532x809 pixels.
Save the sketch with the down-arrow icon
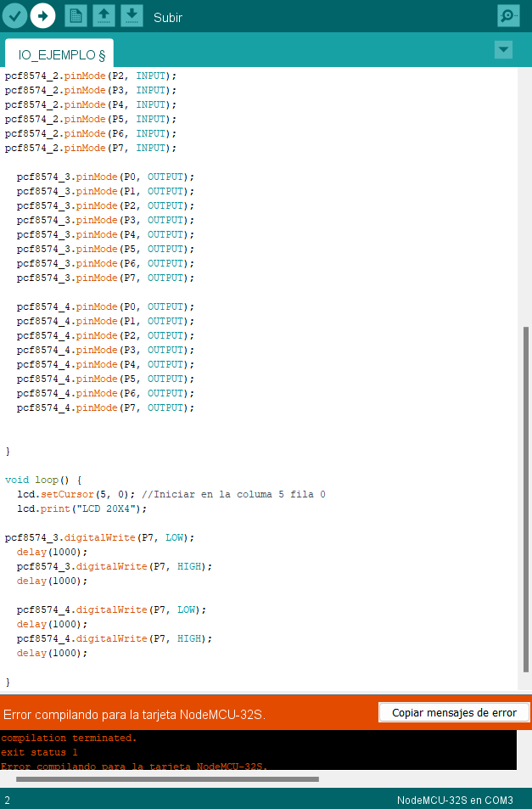pyautogui.click(x=132, y=16)
